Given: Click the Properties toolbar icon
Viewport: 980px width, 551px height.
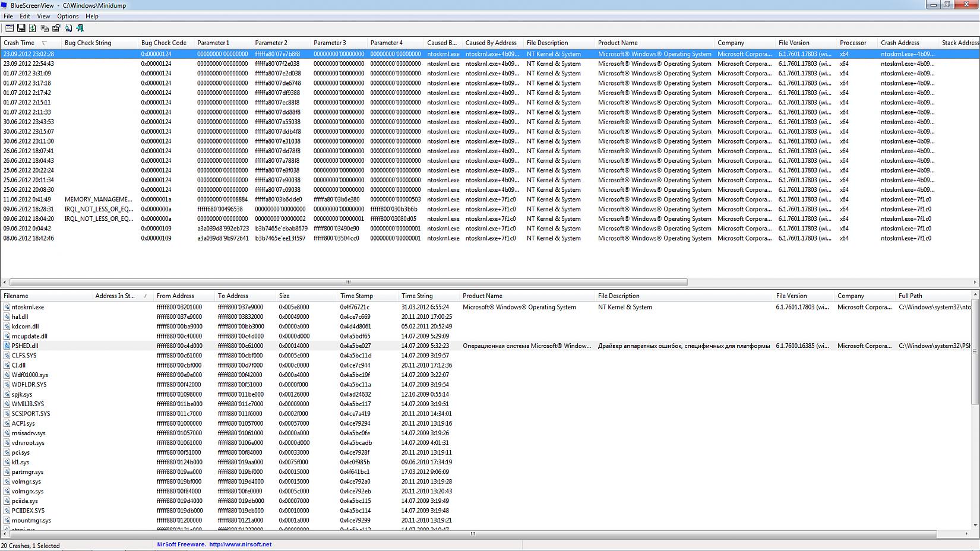Looking at the screenshot, I should pyautogui.click(x=56, y=28).
